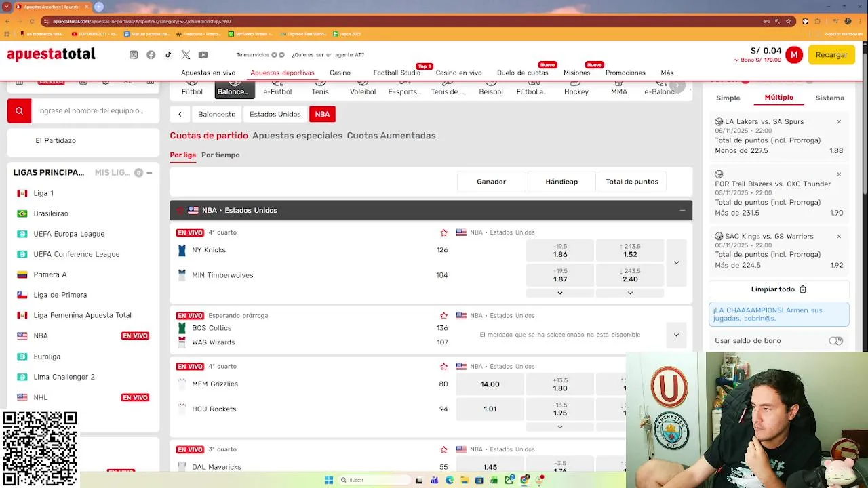Open the user profile avatar M

coord(794,55)
